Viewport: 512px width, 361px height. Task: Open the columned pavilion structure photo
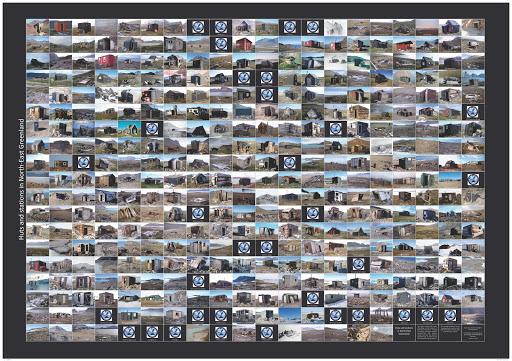(381, 316)
